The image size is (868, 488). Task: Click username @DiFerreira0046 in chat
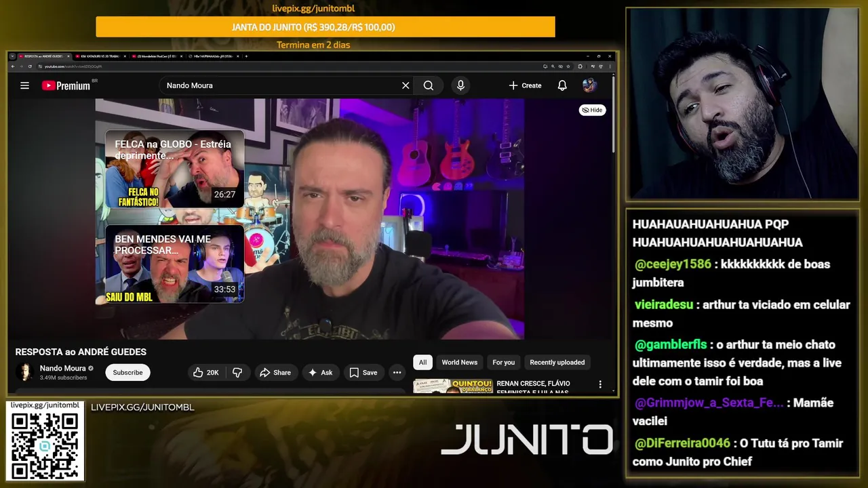[x=682, y=443]
